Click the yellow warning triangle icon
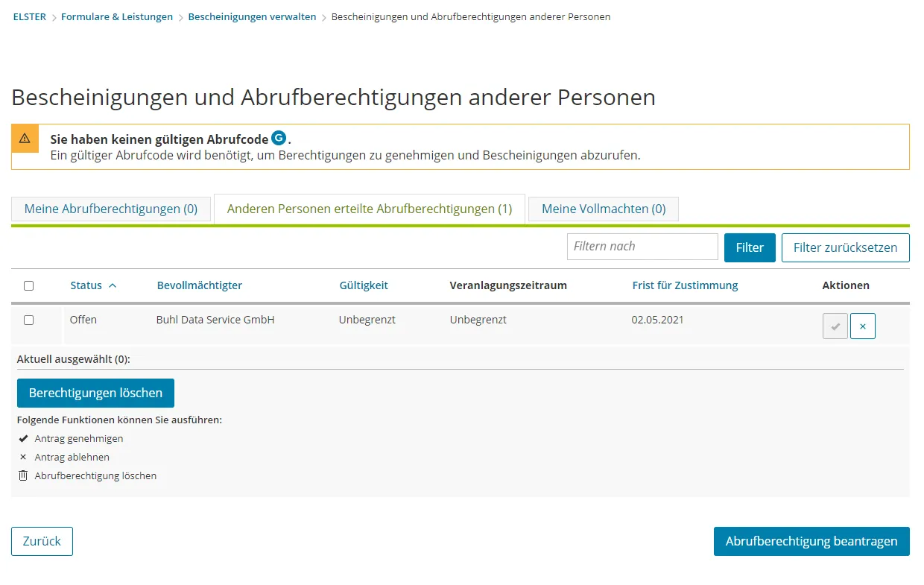 25,139
